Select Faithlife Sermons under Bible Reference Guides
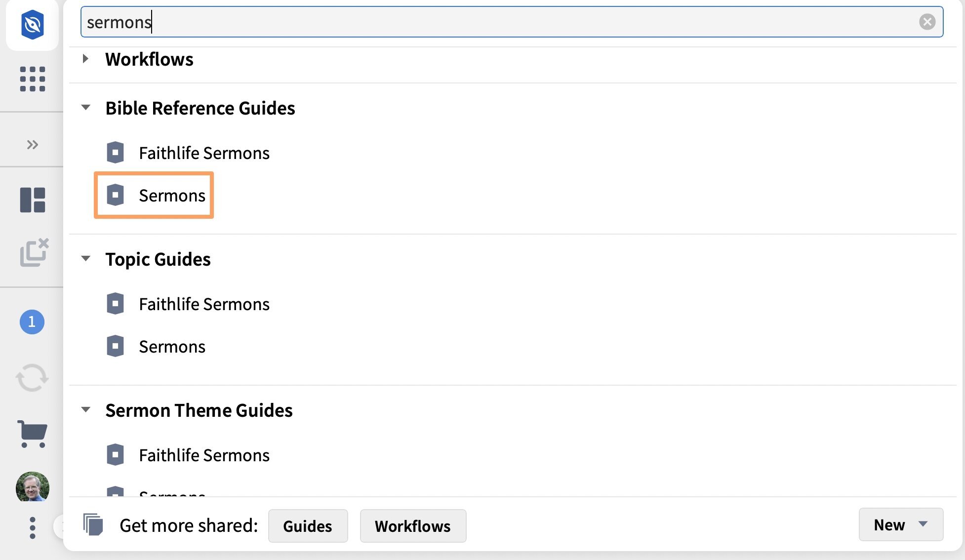Screen dimensions: 965x560 click(x=204, y=153)
